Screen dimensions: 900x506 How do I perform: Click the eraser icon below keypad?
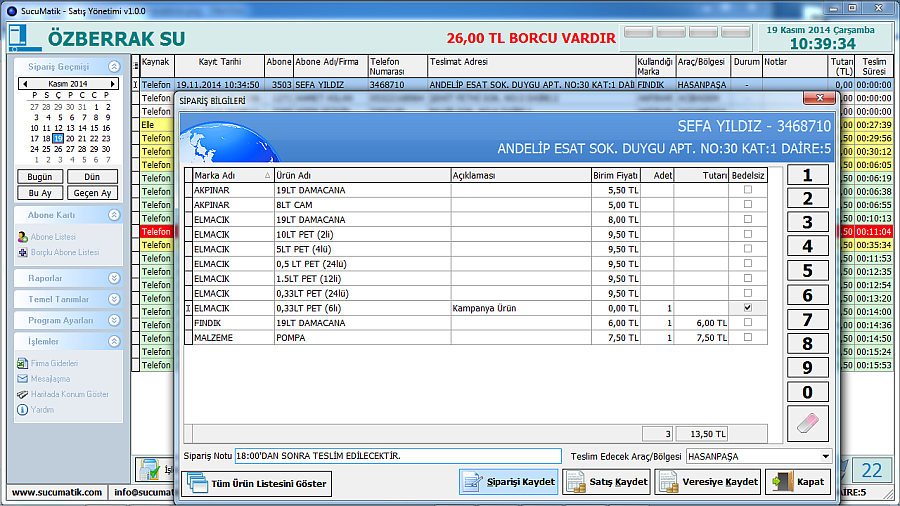(x=807, y=424)
